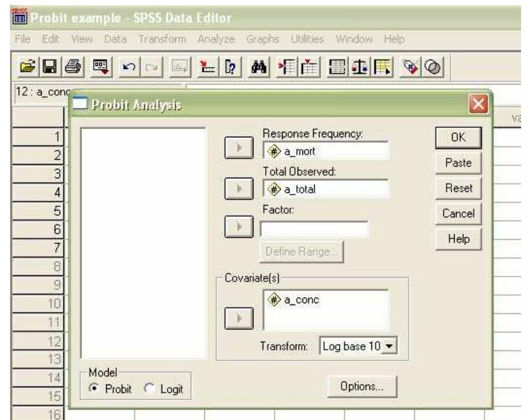The width and height of the screenshot is (531, 420).
Task: Select a_conc in the Covariate(s) list
Action: [293, 299]
